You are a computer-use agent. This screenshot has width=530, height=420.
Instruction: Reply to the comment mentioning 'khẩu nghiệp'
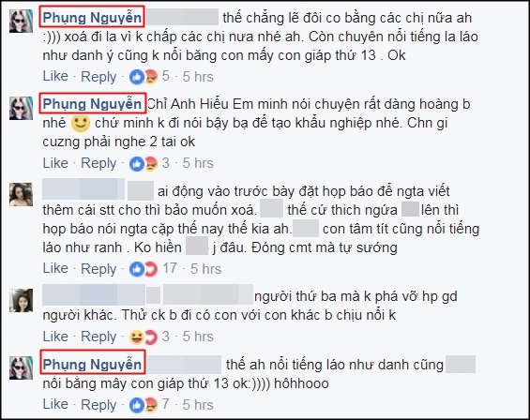coord(98,163)
